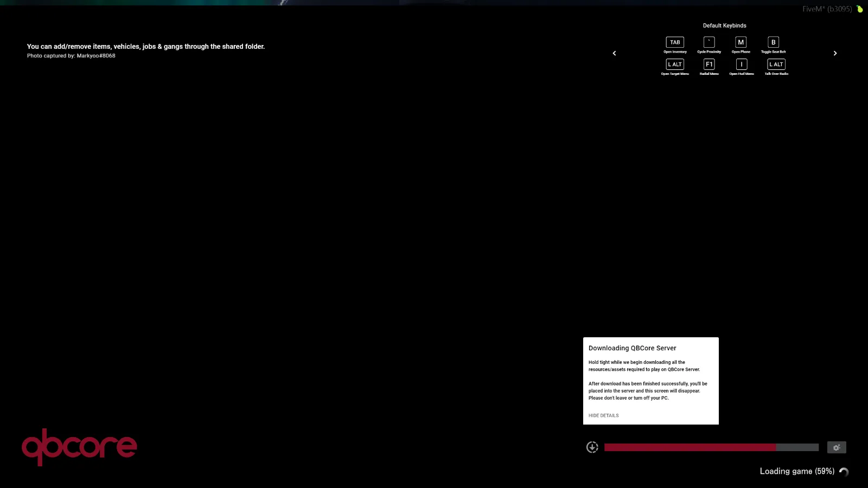The width and height of the screenshot is (868, 488).
Task: Click the 'Hold tight while we begin downloading' paragraph
Action: click(x=644, y=366)
